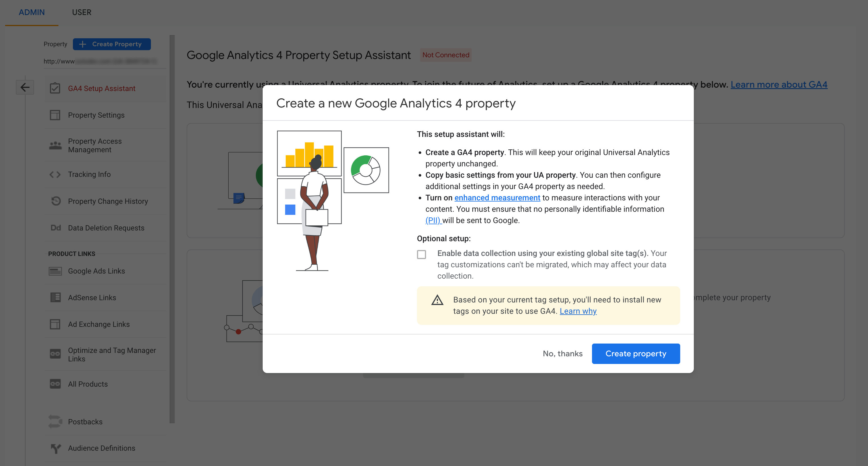Enable data collection using existing global site tags
Viewport: 868px width, 466px height.
tap(421, 254)
